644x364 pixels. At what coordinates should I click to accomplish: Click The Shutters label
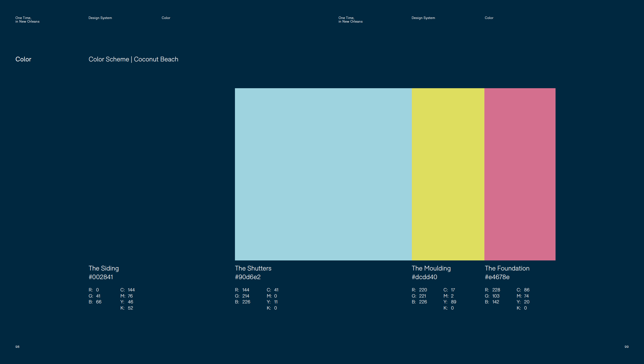point(253,268)
